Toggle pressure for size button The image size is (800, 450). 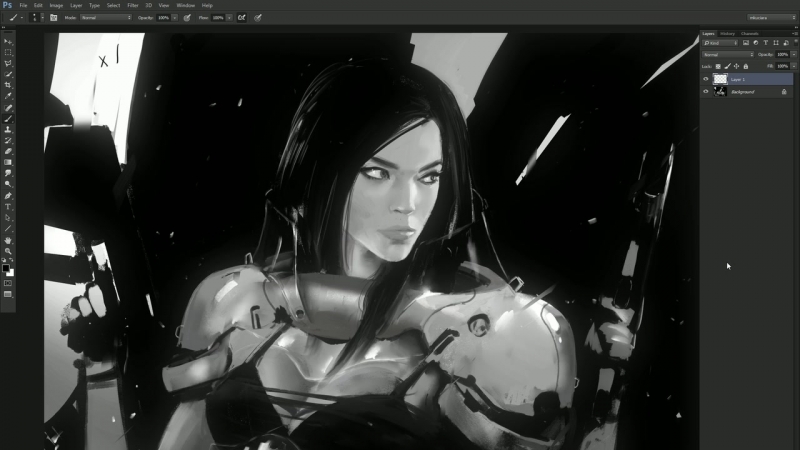click(x=258, y=17)
